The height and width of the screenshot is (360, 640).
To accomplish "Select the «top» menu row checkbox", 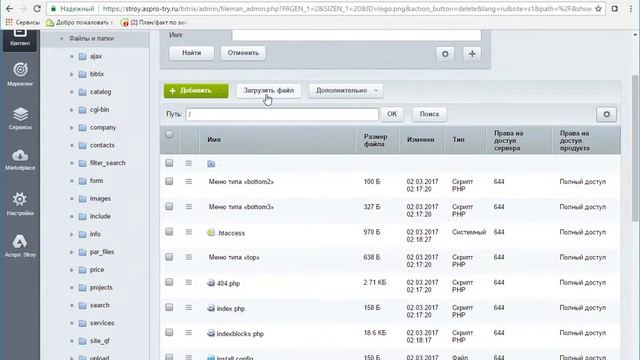I will 169,257.
